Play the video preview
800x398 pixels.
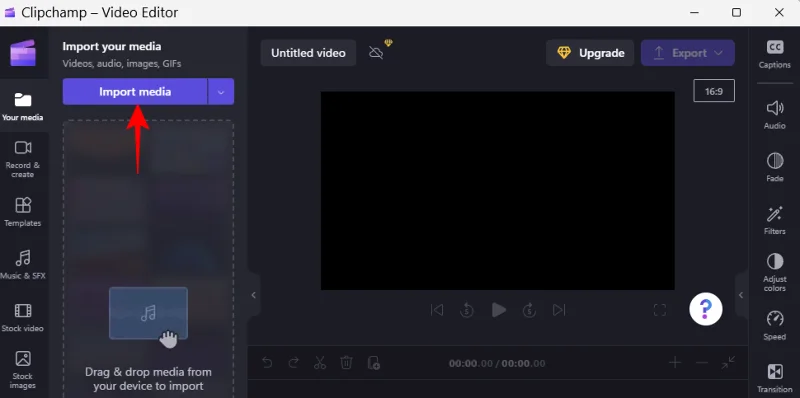coord(498,310)
